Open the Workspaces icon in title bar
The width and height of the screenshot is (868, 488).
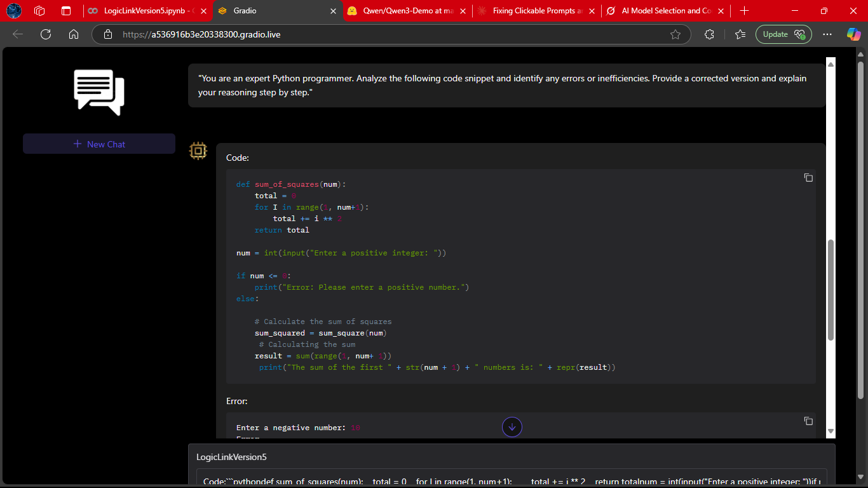39,11
